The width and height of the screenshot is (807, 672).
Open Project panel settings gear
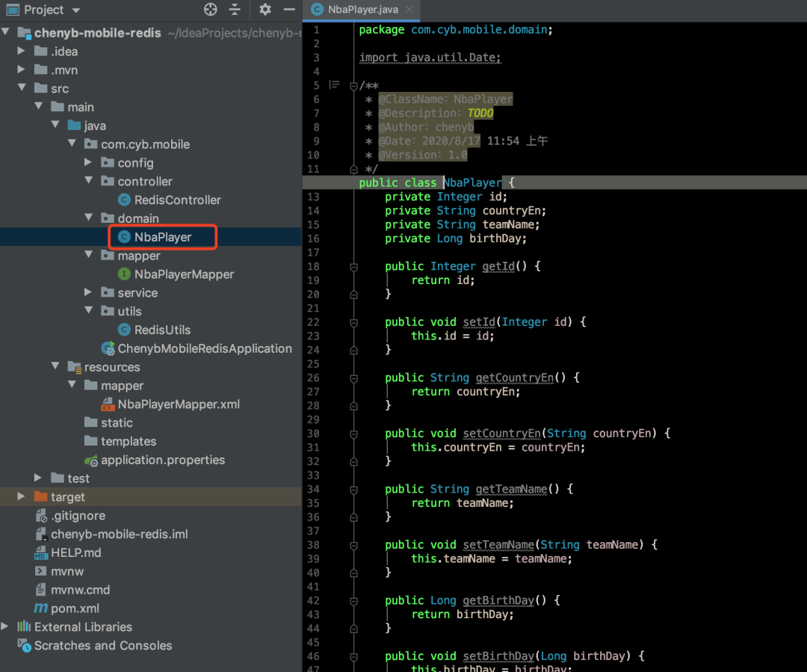(x=265, y=10)
